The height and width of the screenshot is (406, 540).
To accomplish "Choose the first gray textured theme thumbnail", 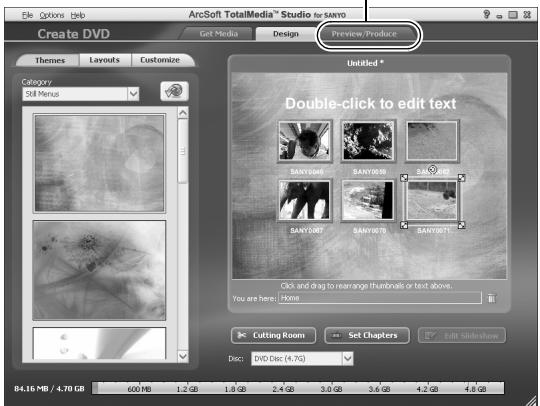I will 99,163.
